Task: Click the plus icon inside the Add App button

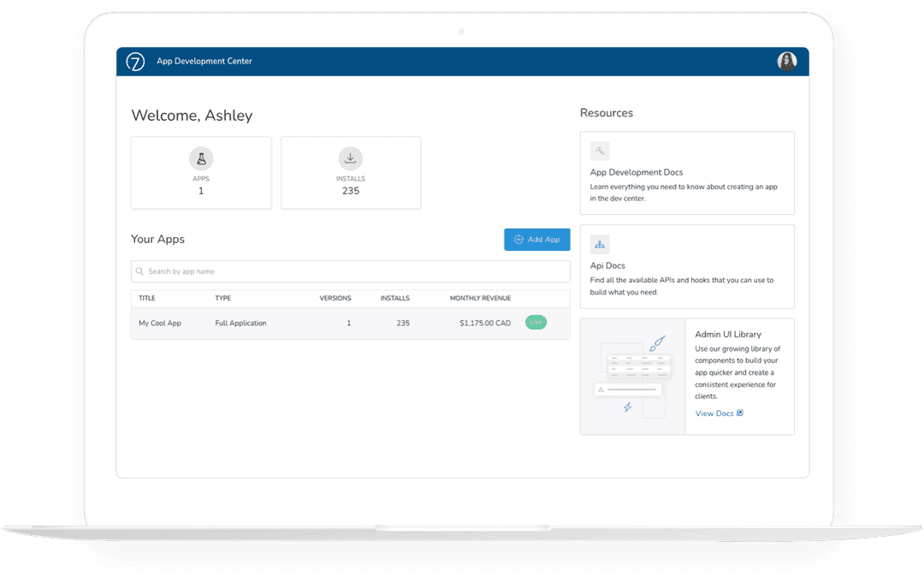Action: pyautogui.click(x=518, y=240)
